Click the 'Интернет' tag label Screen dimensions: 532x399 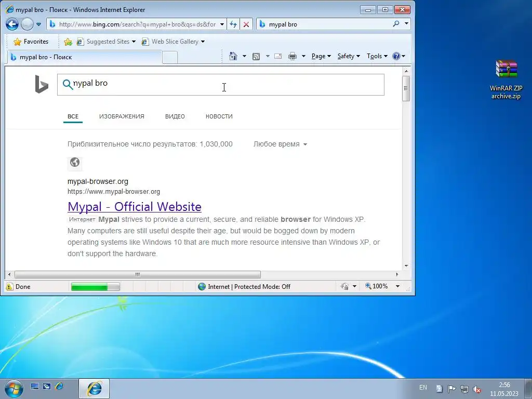(x=82, y=220)
